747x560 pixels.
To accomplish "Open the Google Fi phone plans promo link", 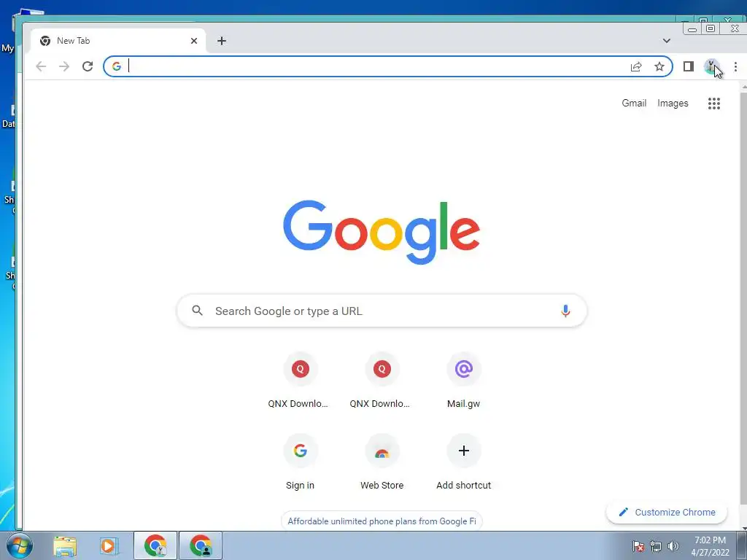I will point(382,521).
